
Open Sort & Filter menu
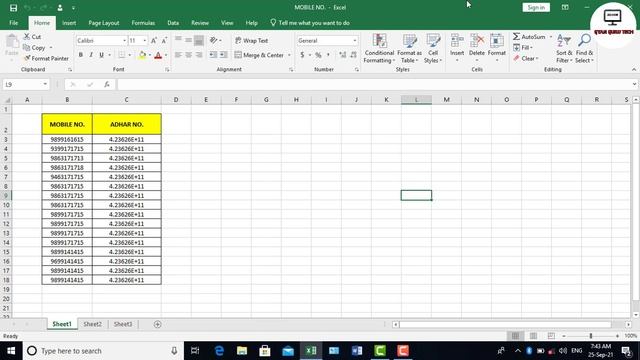(564, 49)
